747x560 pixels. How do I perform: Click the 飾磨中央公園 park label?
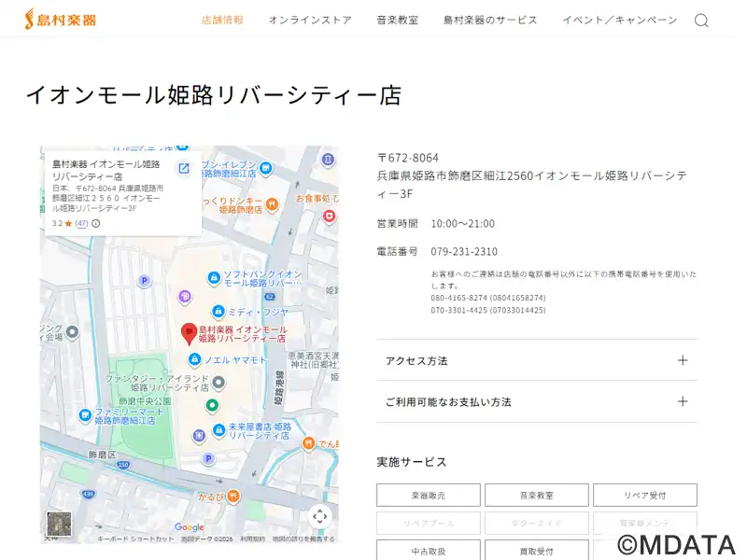(145, 401)
